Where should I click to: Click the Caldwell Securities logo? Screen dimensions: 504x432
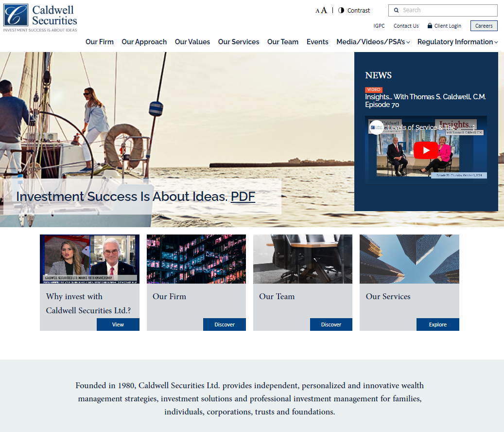coord(40,18)
